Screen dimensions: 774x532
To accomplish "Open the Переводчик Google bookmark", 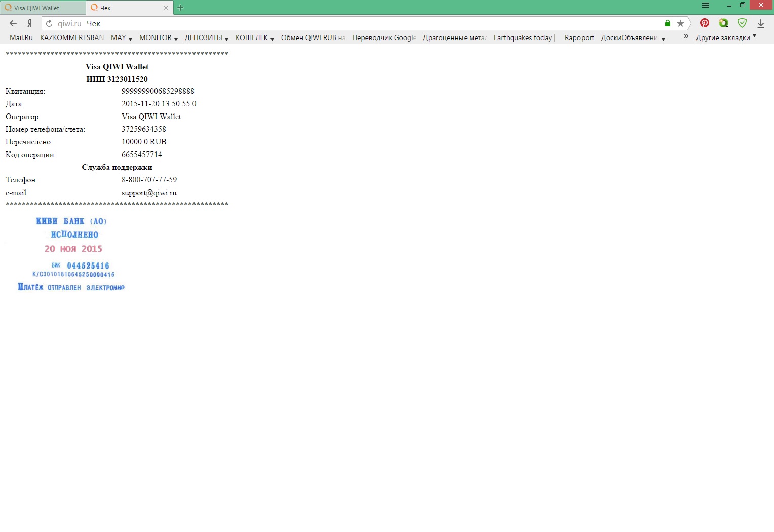I will coord(384,37).
